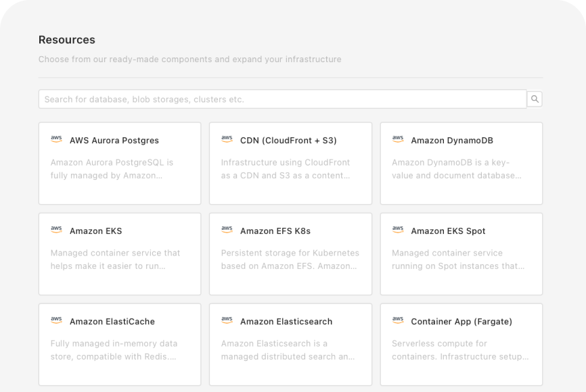Click the AWS logo on the Amazon DynamoDB card

[x=398, y=139]
